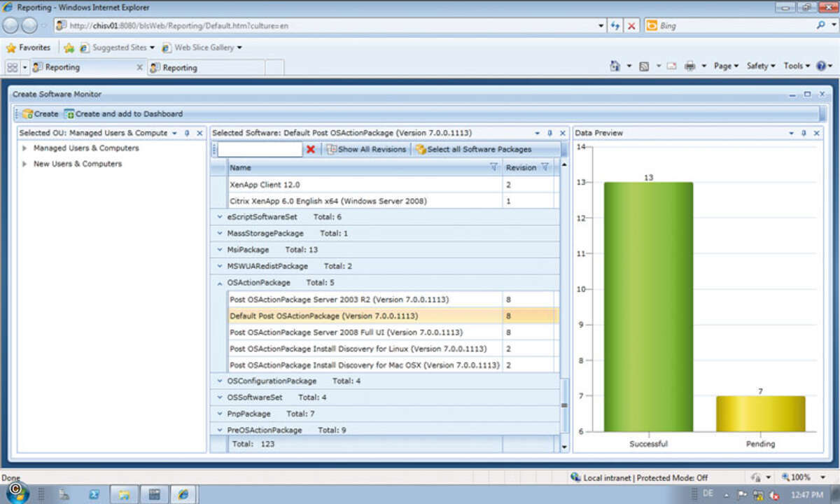Go back with the browser Back button
This screenshot has height=504, width=840.
click(11, 25)
